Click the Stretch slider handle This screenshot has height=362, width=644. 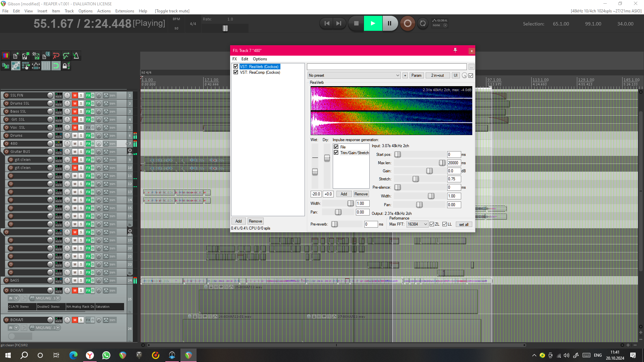416,179
